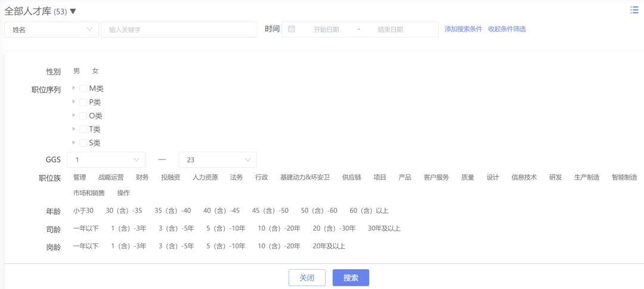Image resolution: width=644 pixels, height=289 pixels.
Task: Check the S类 checkbox
Action: [83, 143]
